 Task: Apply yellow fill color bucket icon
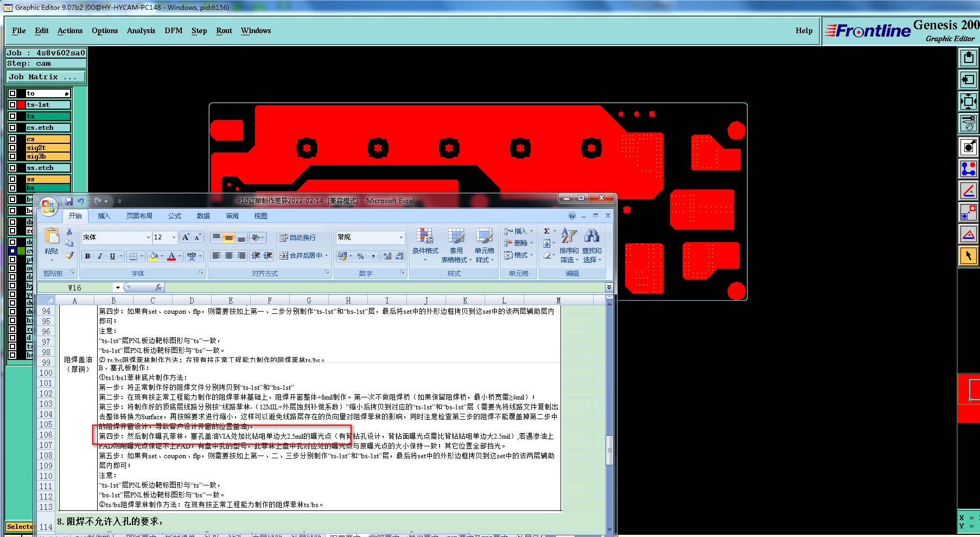pyautogui.click(x=154, y=256)
